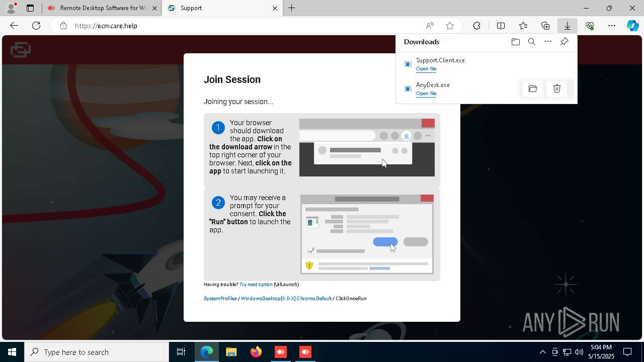
Task: Click WindowsDesktop[6.0-X]:Chrome:Default link
Action: [286, 299]
